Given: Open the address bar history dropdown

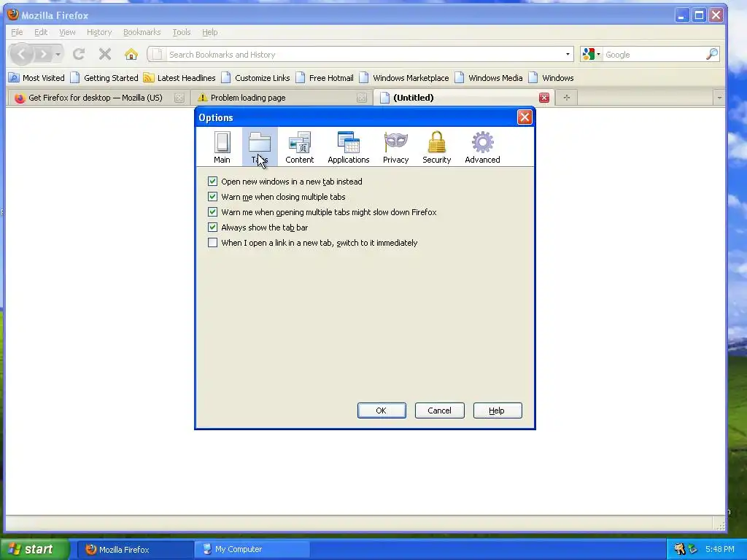Looking at the screenshot, I should click(568, 54).
